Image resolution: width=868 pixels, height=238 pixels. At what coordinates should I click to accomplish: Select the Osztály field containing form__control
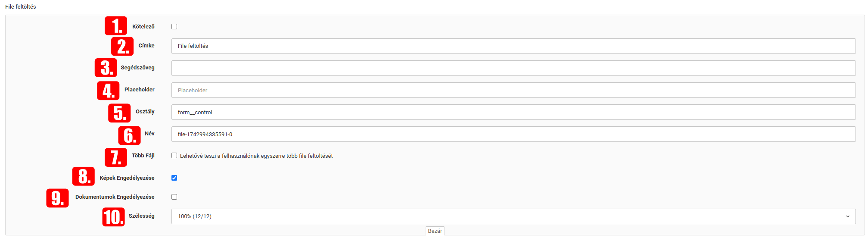pos(513,112)
